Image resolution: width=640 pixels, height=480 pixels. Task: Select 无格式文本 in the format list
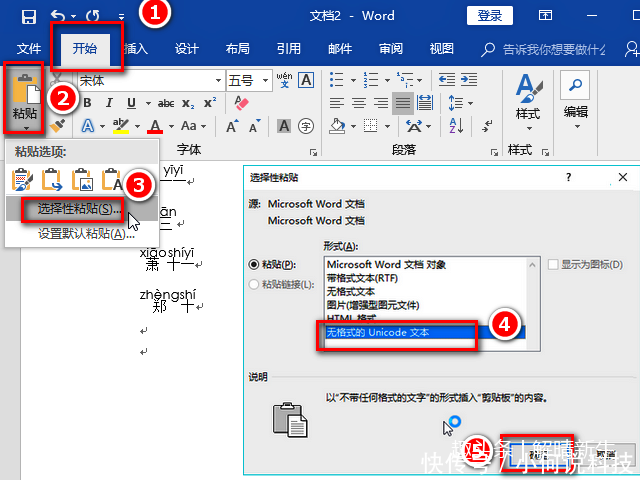351,291
